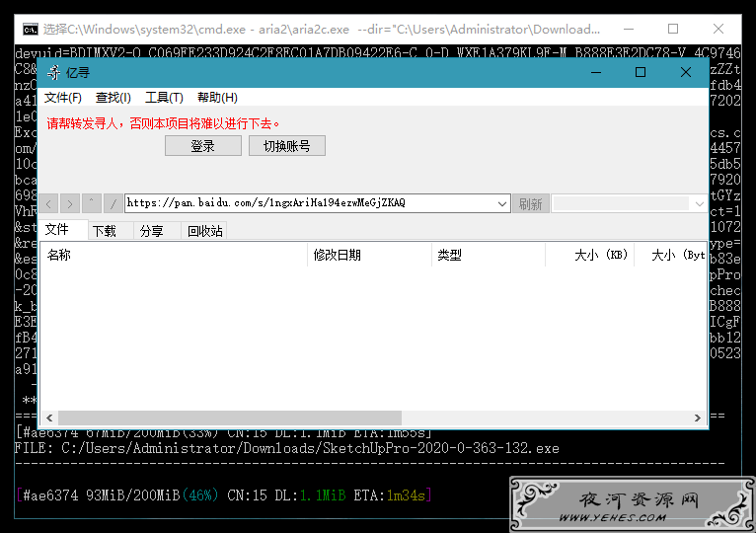Sort by the 大小 (Byt column header
The width and height of the screenshot is (756, 533).
[x=670, y=255]
